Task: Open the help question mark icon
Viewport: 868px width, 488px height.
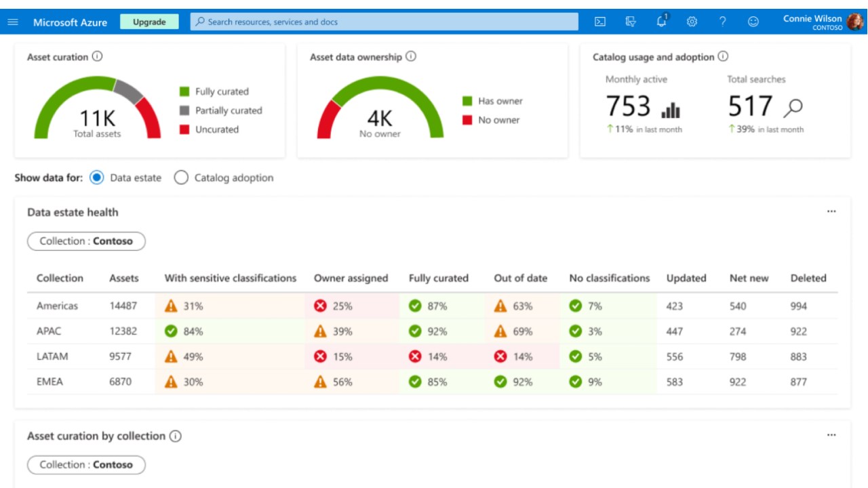Action: click(x=722, y=22)
